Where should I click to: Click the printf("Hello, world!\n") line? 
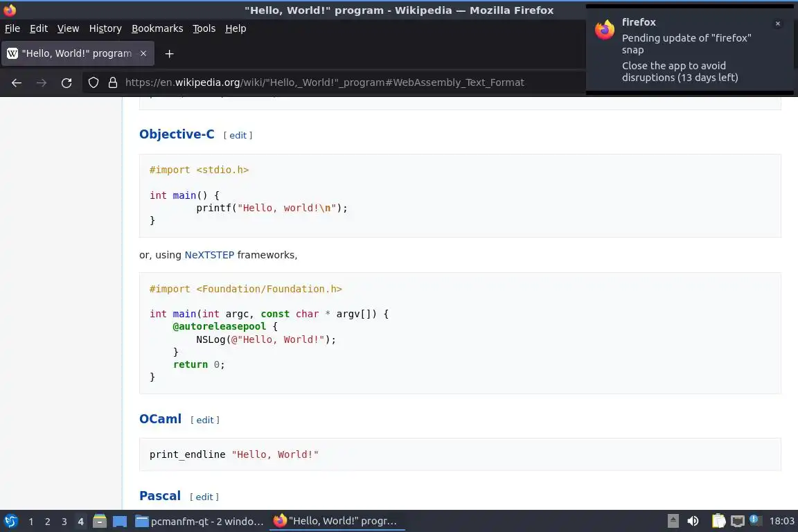coord(272,209)
